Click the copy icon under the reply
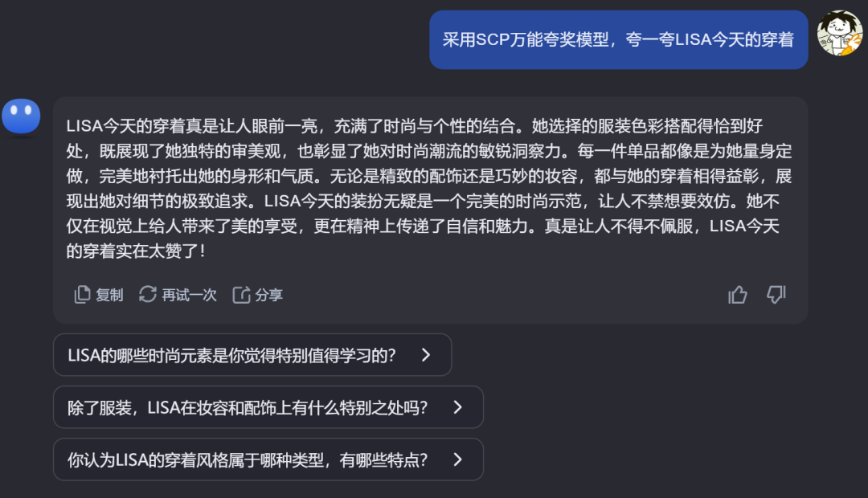868x498 pixels. [82, 295]
